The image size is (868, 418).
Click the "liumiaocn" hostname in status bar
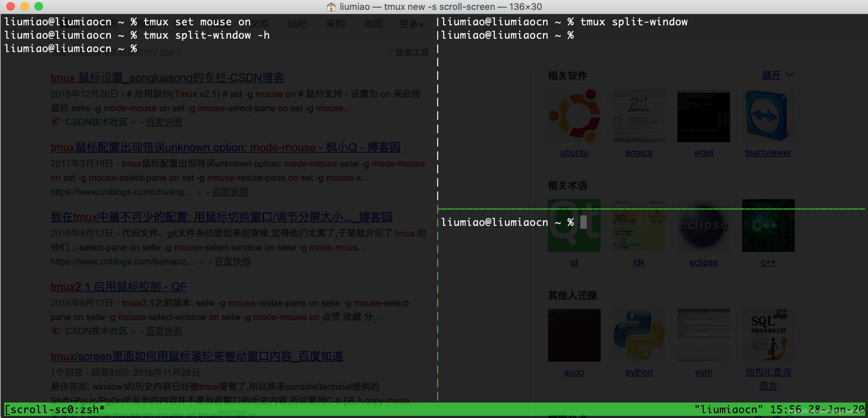[x=729, y=410]
